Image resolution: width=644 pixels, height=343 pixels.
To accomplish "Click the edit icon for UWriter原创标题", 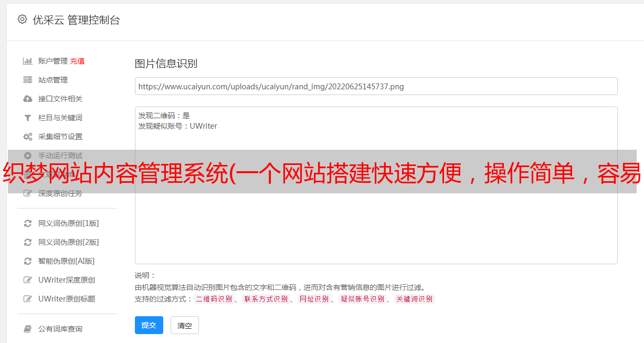I will (28, 299).
